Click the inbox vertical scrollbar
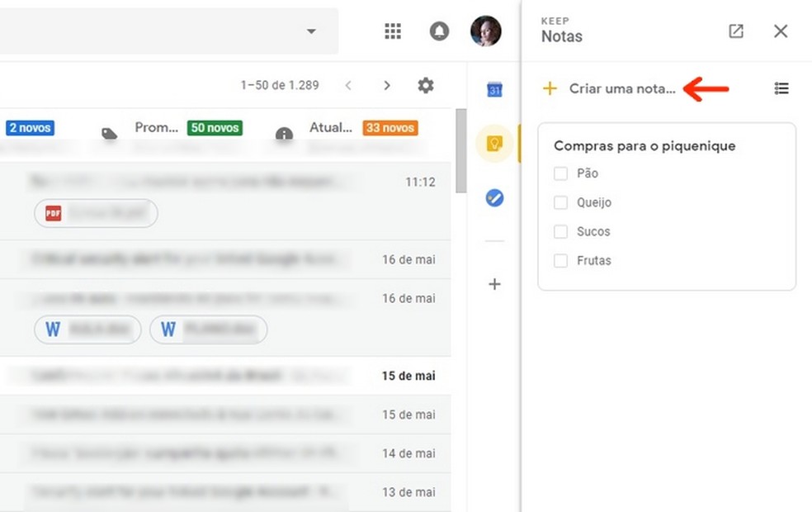Image resolution: width=812 pixels, height=512 pixels. [x=460, y=150]
